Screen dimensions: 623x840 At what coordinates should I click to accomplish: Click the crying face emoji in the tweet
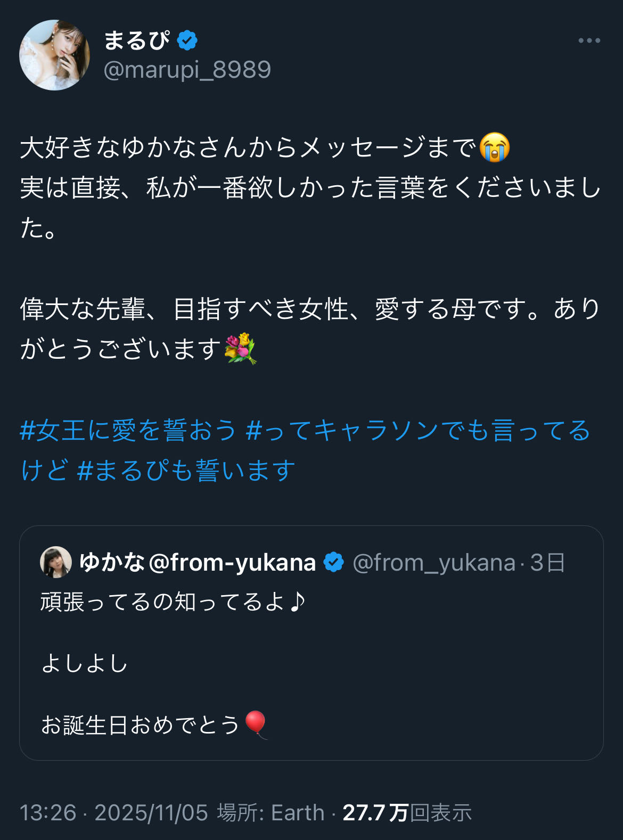(495, 147)
